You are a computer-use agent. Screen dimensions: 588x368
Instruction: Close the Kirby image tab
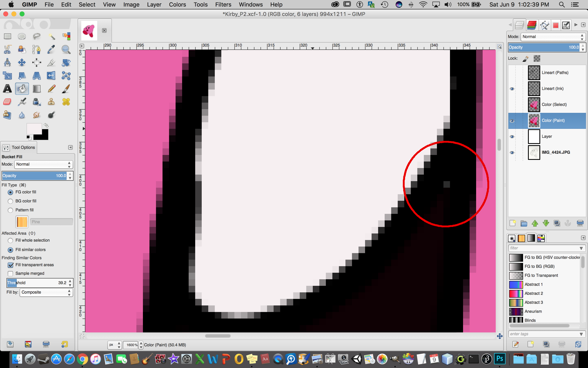pos(104,30)
